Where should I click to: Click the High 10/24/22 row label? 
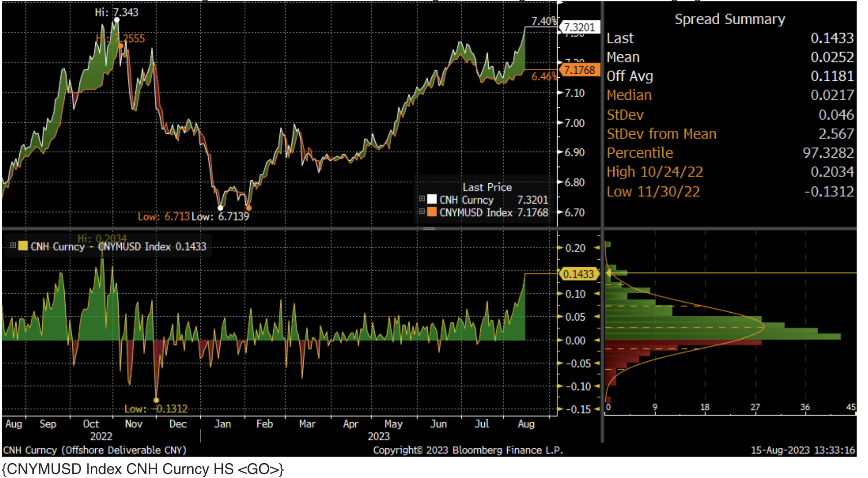(655, 172)
